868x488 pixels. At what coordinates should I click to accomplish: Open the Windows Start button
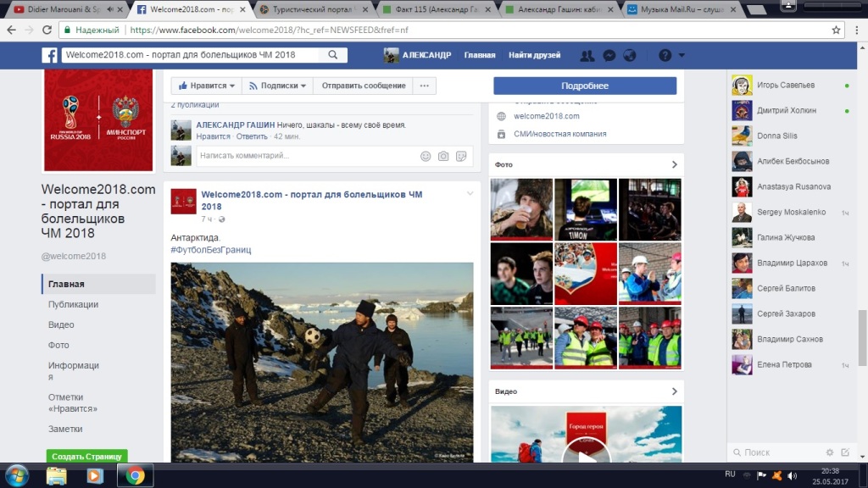17,475
